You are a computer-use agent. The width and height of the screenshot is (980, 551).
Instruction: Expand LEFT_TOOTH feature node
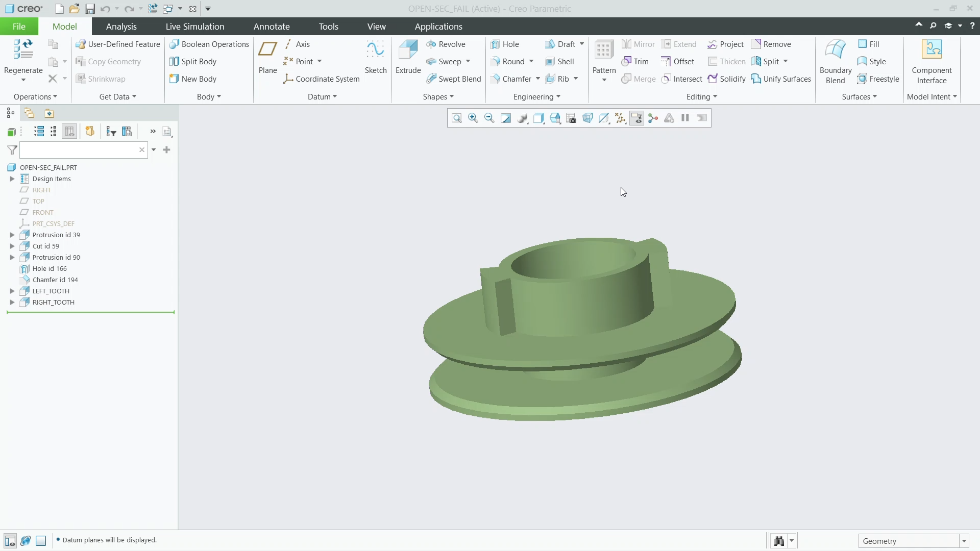[x=12, y=291]
